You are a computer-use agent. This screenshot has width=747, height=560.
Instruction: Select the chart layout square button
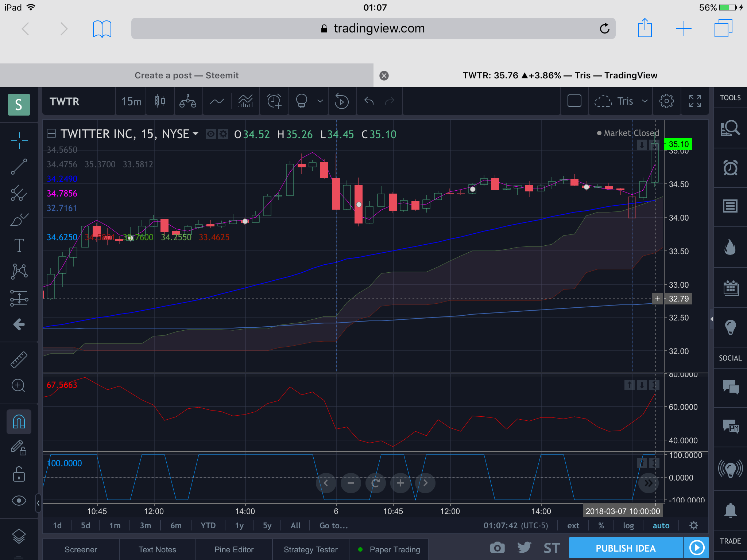(x=574, y=101)
